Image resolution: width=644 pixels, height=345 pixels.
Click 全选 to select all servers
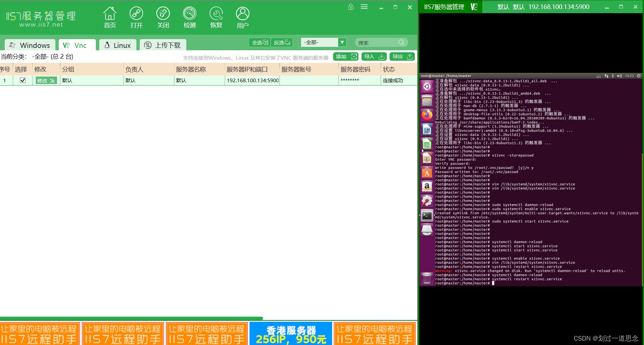click(259, 42)
